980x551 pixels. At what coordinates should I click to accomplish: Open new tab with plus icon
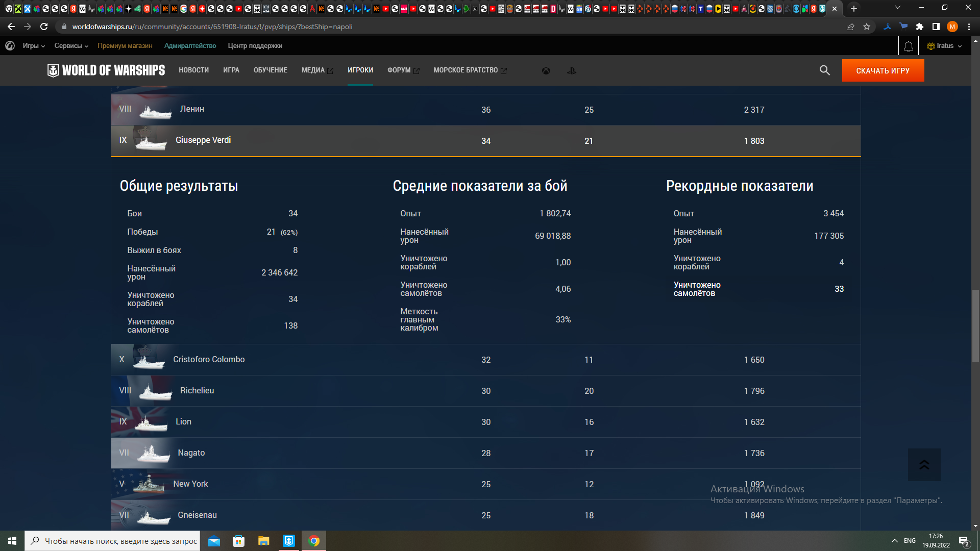click(x=854, y=8)
